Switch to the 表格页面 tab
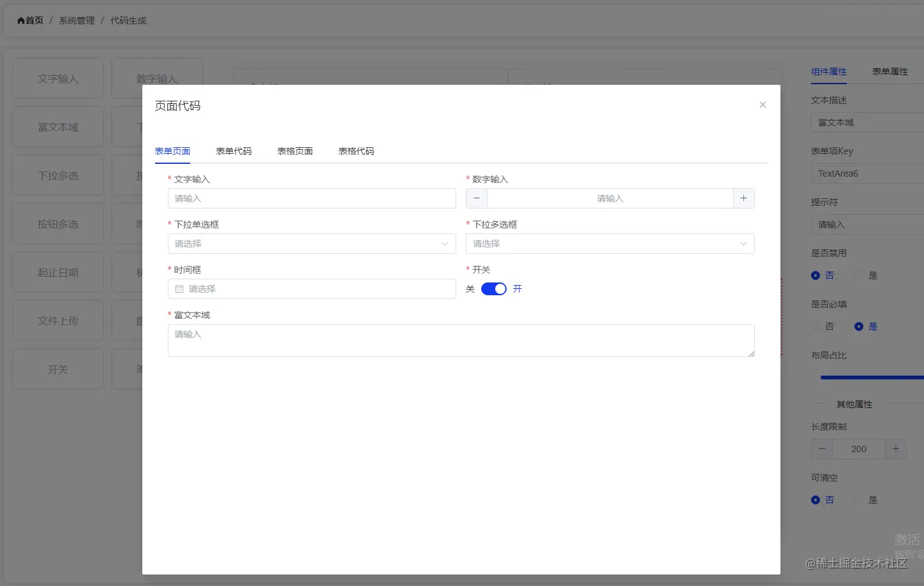This screenshot has width=924, height=586. click(x=294, y=150)
